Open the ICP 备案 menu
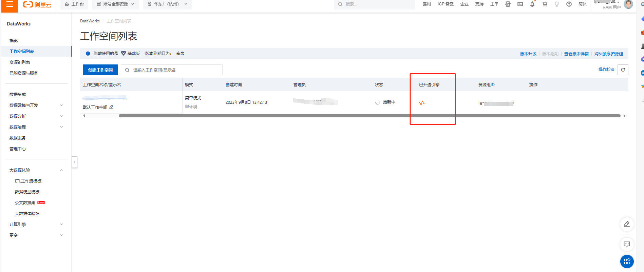Viewport: 644px width, 272px height. [x=446, y=4]
